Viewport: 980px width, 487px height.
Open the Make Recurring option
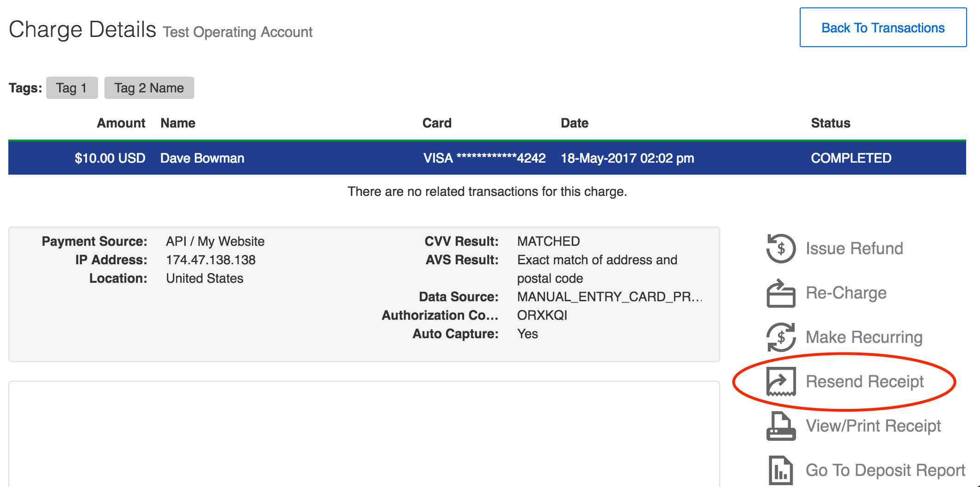point(864,337)
